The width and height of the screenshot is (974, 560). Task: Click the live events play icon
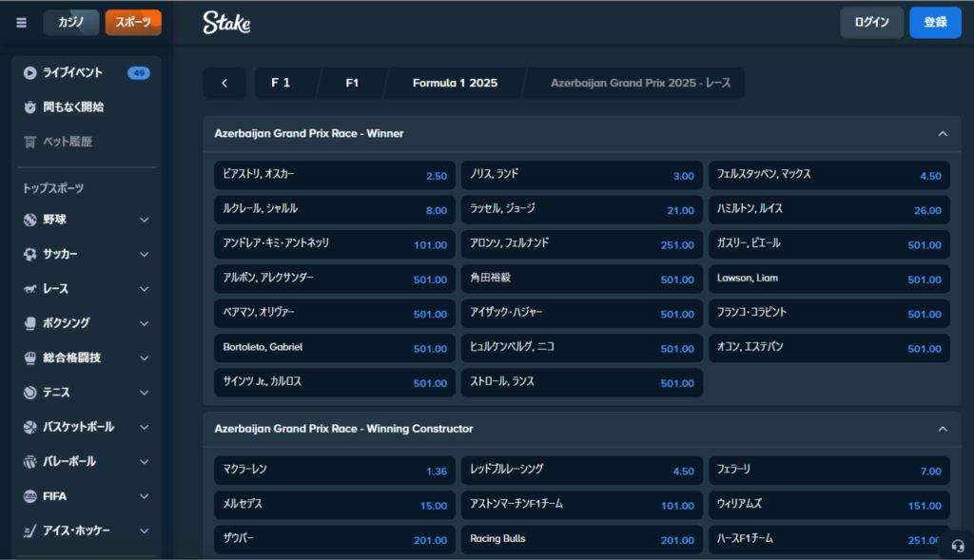[x=29, y=72]
